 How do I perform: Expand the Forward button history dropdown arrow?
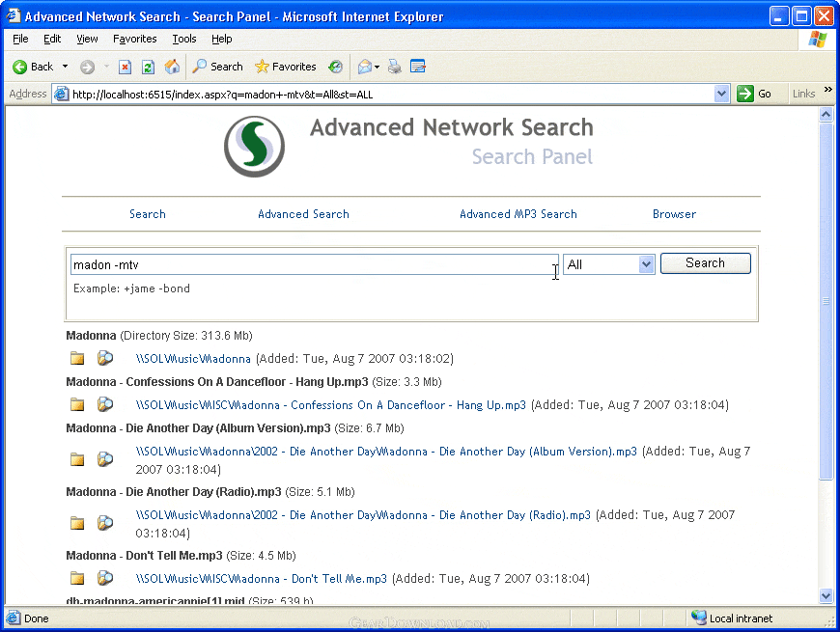[106, 67]
